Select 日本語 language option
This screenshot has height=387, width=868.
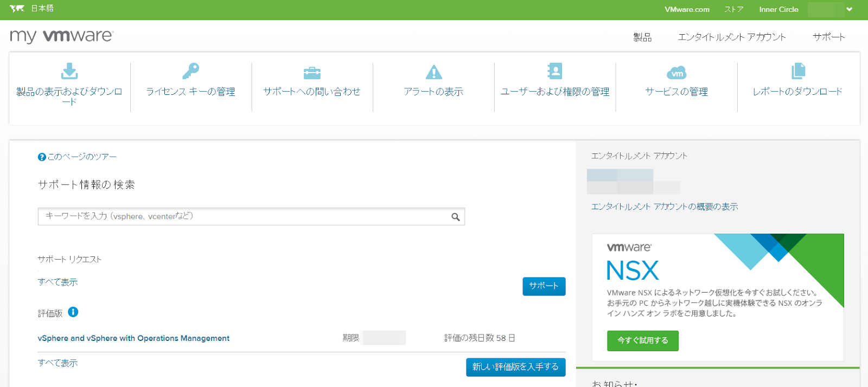(42, 9)
